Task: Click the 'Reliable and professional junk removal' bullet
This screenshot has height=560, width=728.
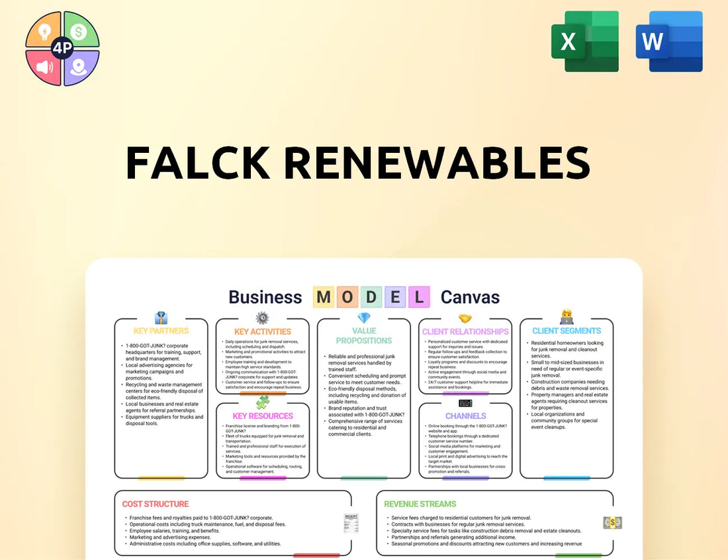Action: tap(361, 363)
